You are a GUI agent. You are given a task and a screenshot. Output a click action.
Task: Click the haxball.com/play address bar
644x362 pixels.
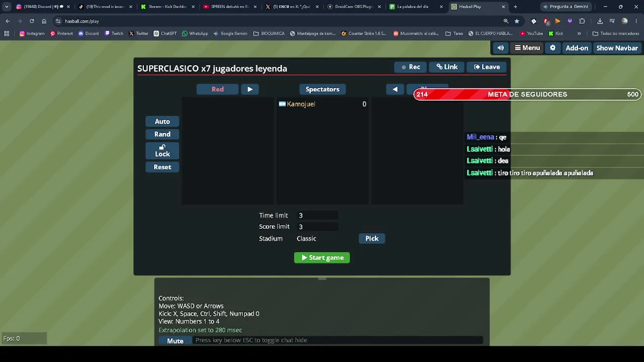(x=282, y=21)
